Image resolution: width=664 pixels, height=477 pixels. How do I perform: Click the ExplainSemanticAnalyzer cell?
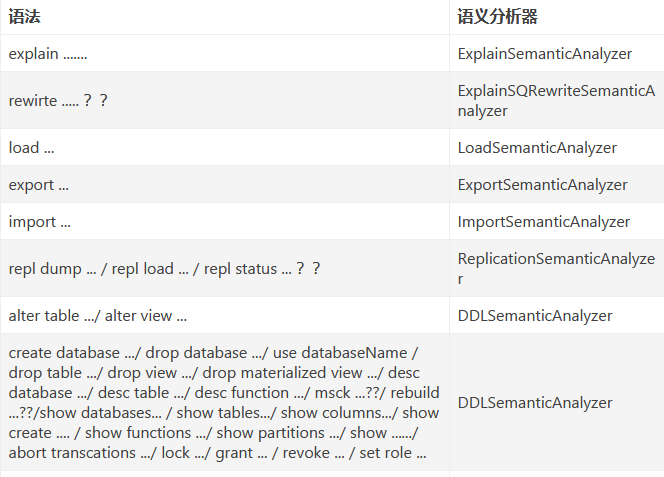[544, 54]
